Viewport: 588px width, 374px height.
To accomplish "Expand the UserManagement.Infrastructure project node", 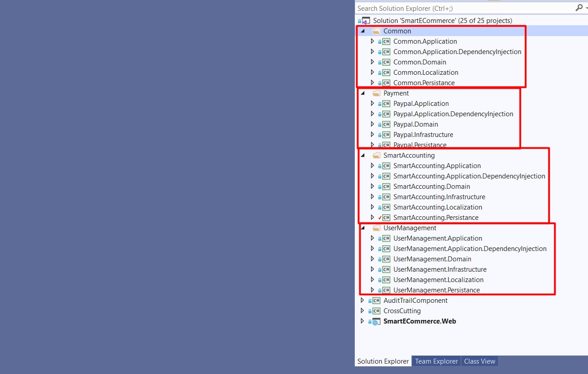I will (x=372, y=269).
